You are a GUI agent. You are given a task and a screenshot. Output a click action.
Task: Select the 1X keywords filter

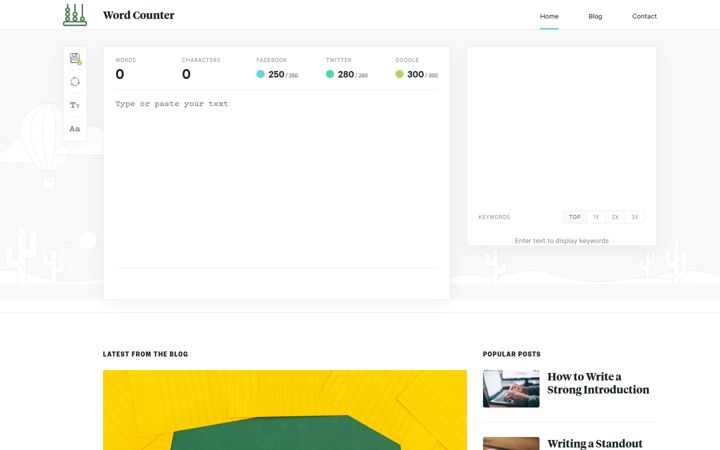click(x=596, y=217)
